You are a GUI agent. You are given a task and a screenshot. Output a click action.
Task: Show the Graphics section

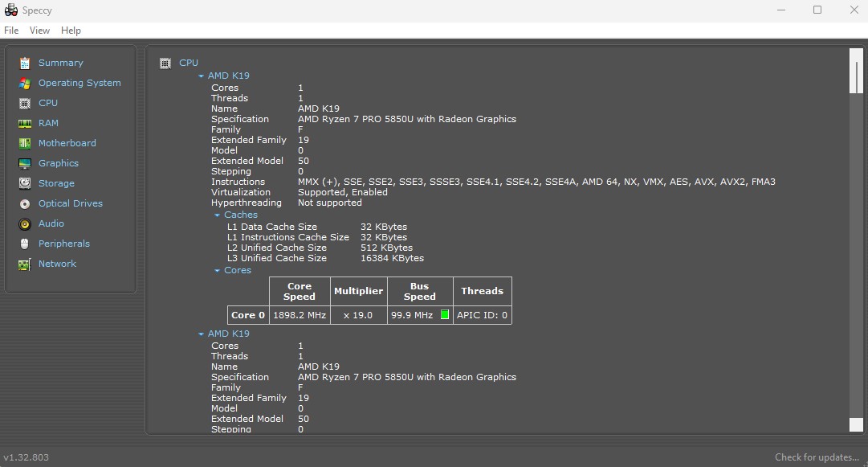point(58,163)
